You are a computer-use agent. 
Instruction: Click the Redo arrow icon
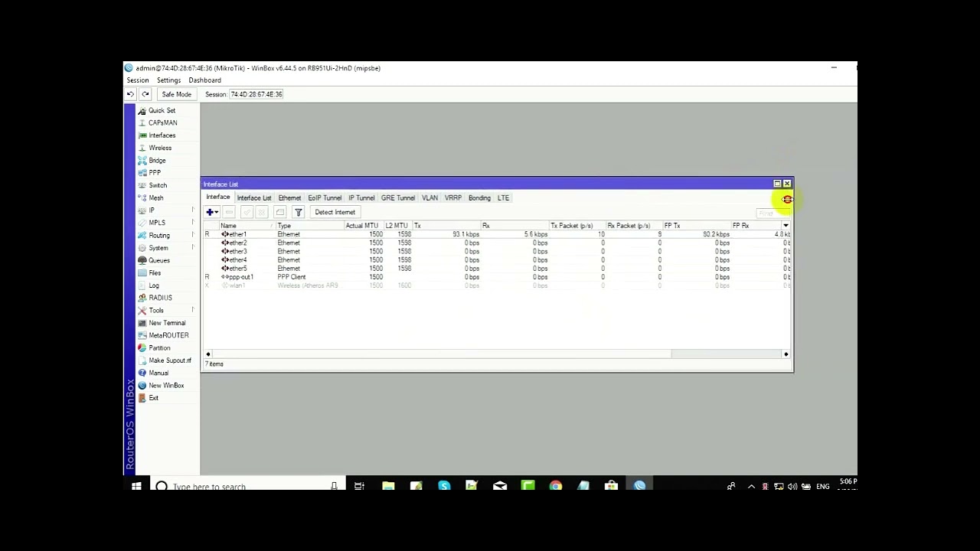(x=145, y=94)
